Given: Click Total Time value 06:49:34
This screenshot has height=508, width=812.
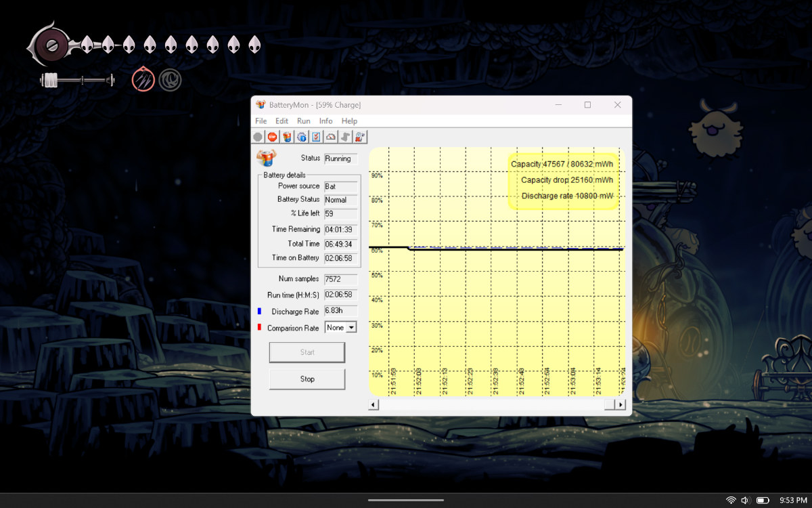Looking at the screenshot, I should pos(341,244).
